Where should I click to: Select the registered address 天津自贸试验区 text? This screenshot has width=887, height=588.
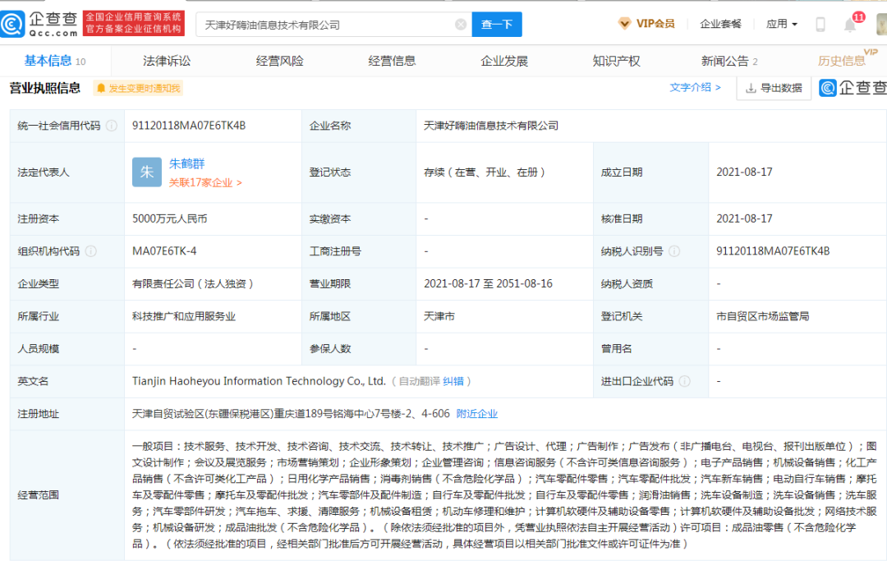click(291, 414)
